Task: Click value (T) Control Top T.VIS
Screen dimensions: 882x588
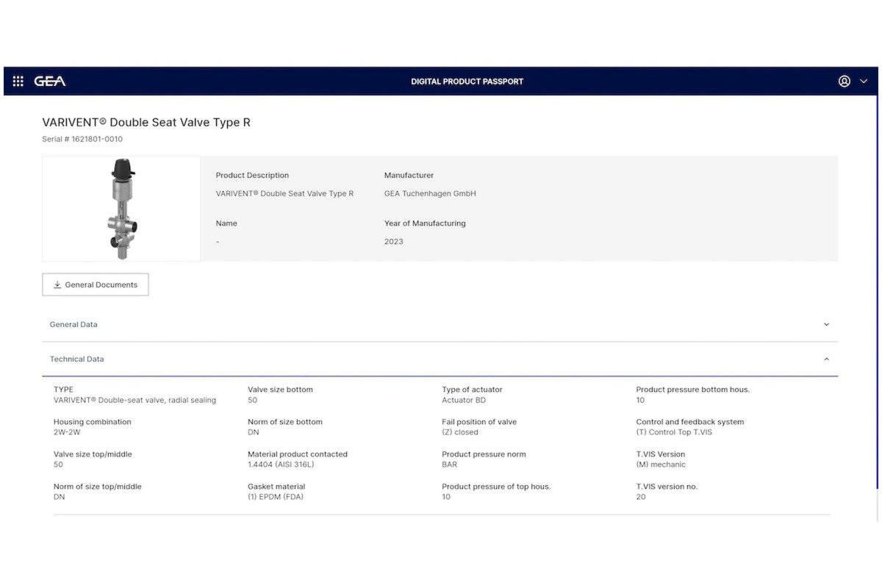Action: point(674,432)
